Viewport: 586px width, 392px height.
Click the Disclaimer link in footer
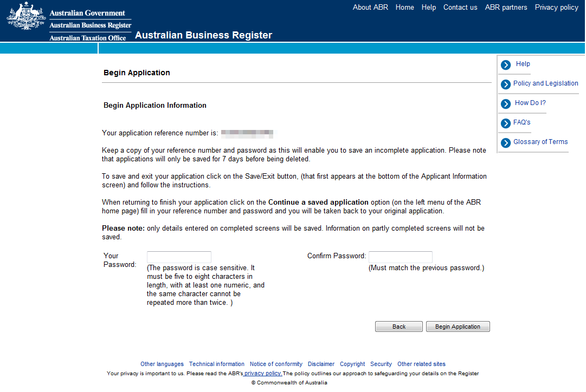pos(321,364)
